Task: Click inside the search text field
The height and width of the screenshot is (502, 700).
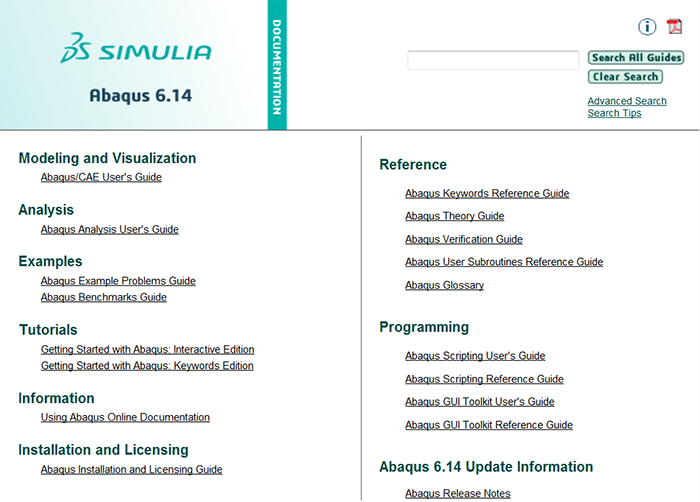Action: (x=493, y=61)
